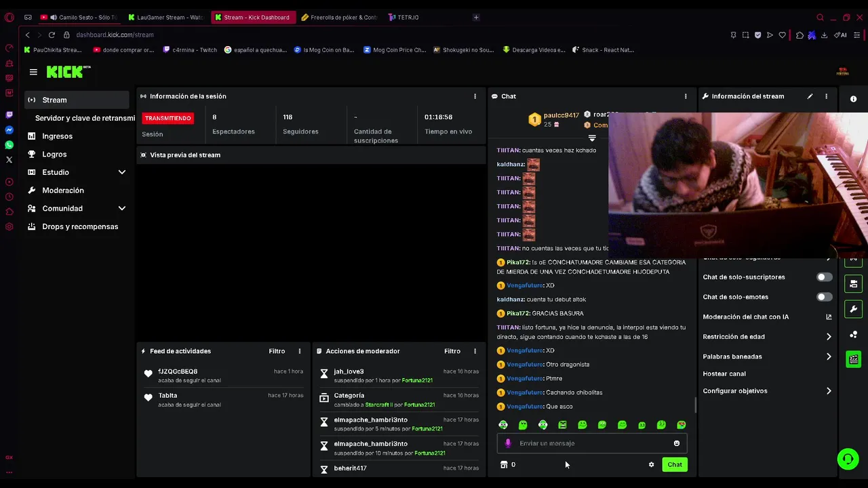This screenshot has width=868, height=488.
Task: Collapse the pinned chat banner arrow
Action: pyautogui.click(x=592, y=138)
